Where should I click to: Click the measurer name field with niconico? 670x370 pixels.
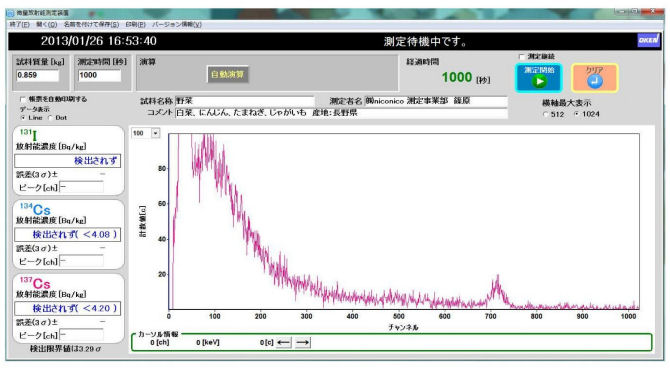tap(435, 101)
